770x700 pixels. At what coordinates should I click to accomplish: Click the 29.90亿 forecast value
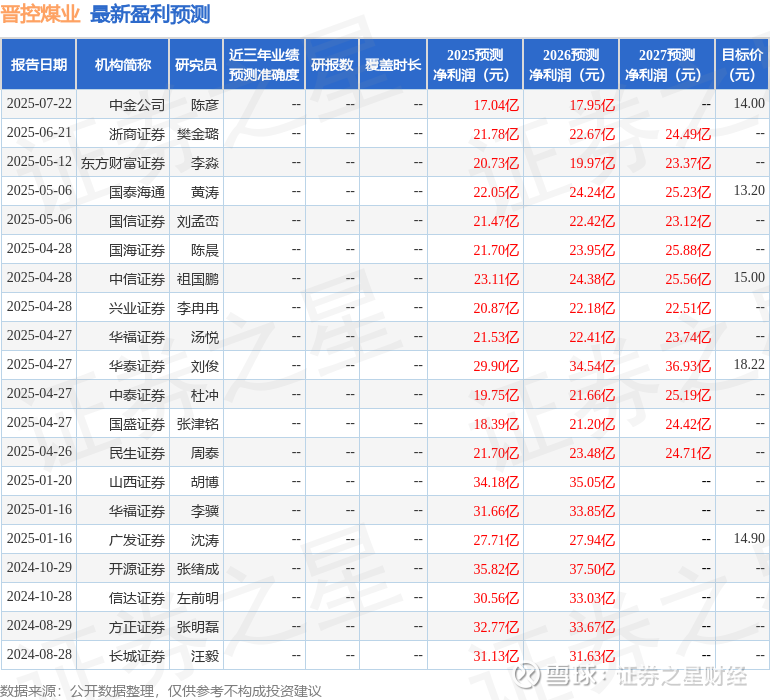pos(496,365)
